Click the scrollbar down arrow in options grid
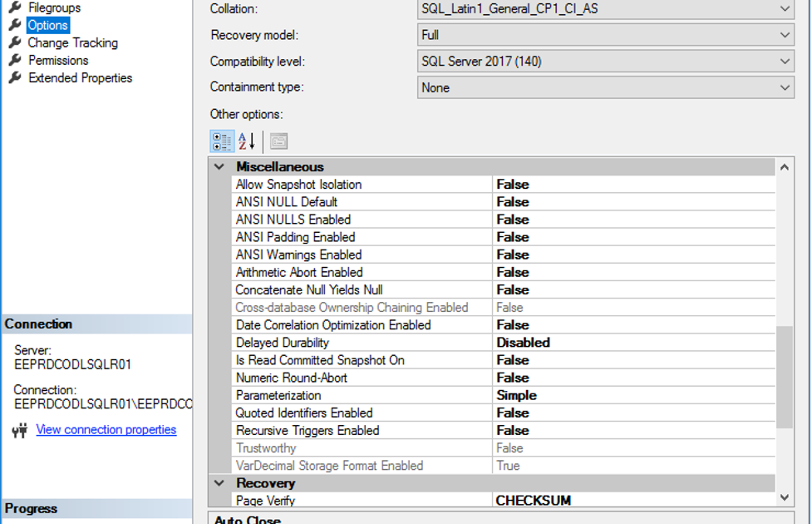 [784, 496]
